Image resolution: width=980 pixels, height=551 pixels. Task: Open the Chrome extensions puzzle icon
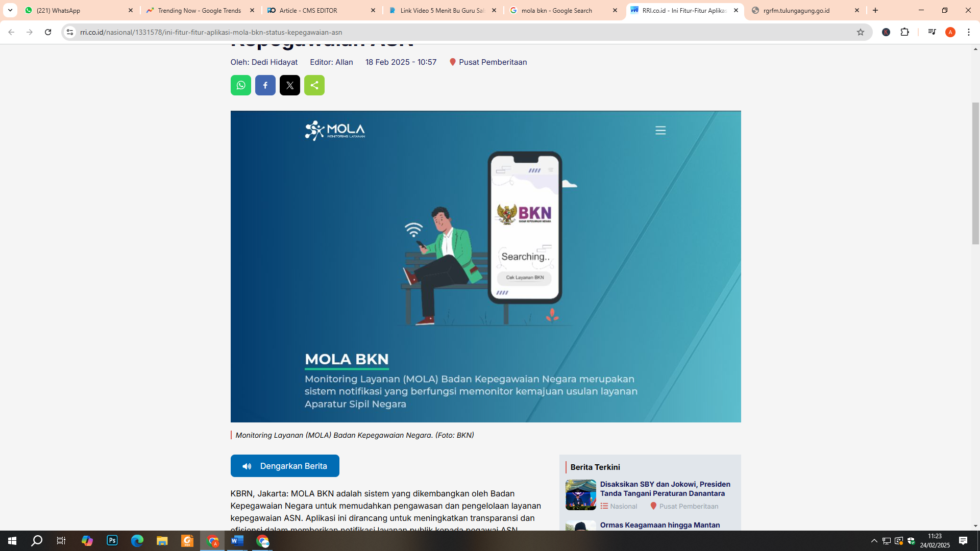point(905,32)
